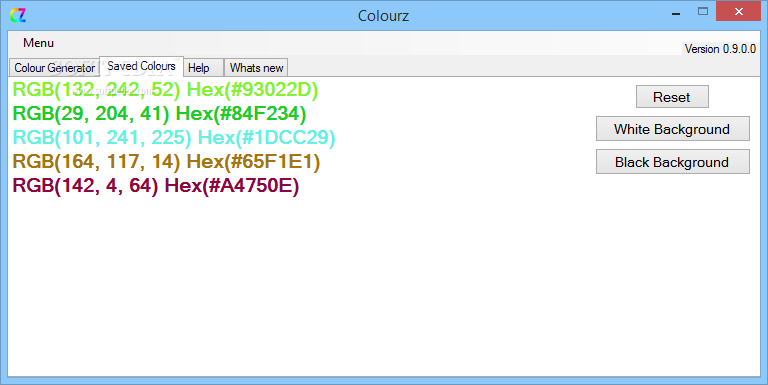768x385 pixels.
Task: Click the White Background button
Action: pos(672,129)
